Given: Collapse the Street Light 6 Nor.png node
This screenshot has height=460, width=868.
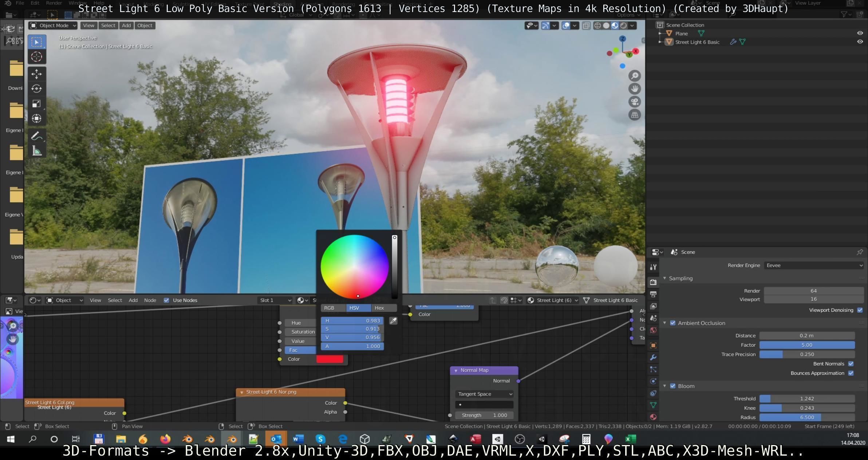Looking at the screenshot, I should pyautogui.click(x=242, y=392).
